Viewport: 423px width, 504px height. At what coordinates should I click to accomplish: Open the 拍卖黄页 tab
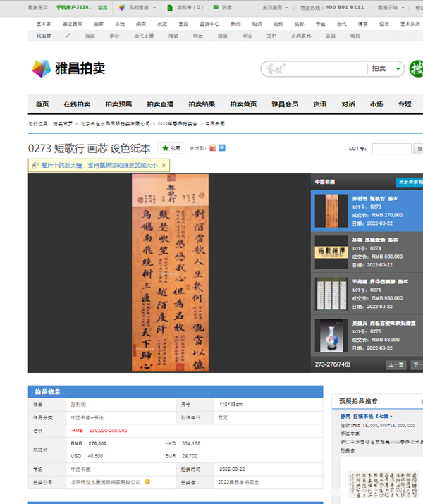(243, 104)
